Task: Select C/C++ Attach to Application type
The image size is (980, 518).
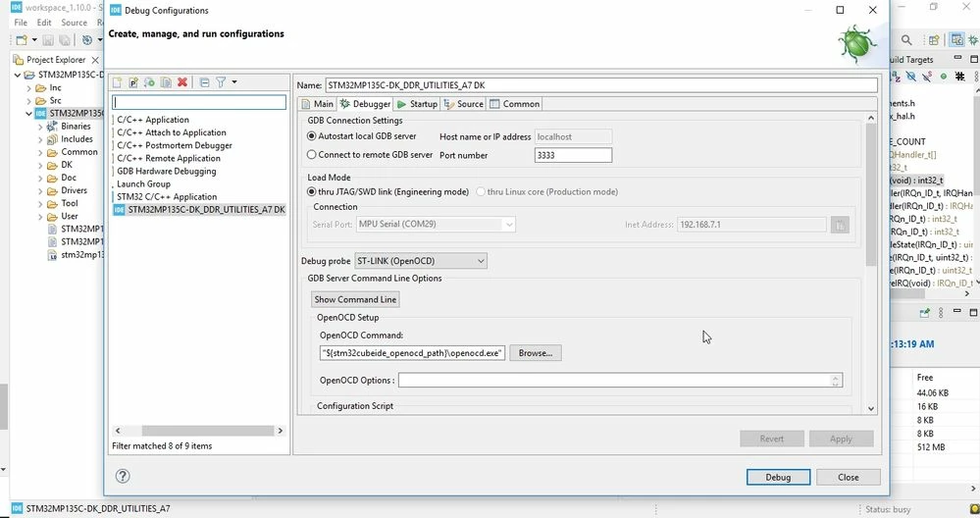Action: 172,132
